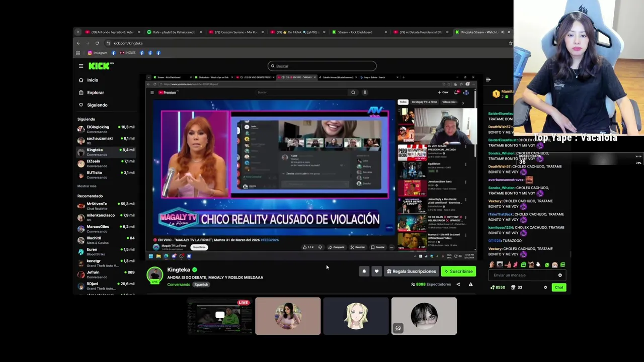The height and width of the screenshot is (362, 644).
Task: Click the green frog emote in chat bar
Action: pyautogui.click(x=523, y=265)
